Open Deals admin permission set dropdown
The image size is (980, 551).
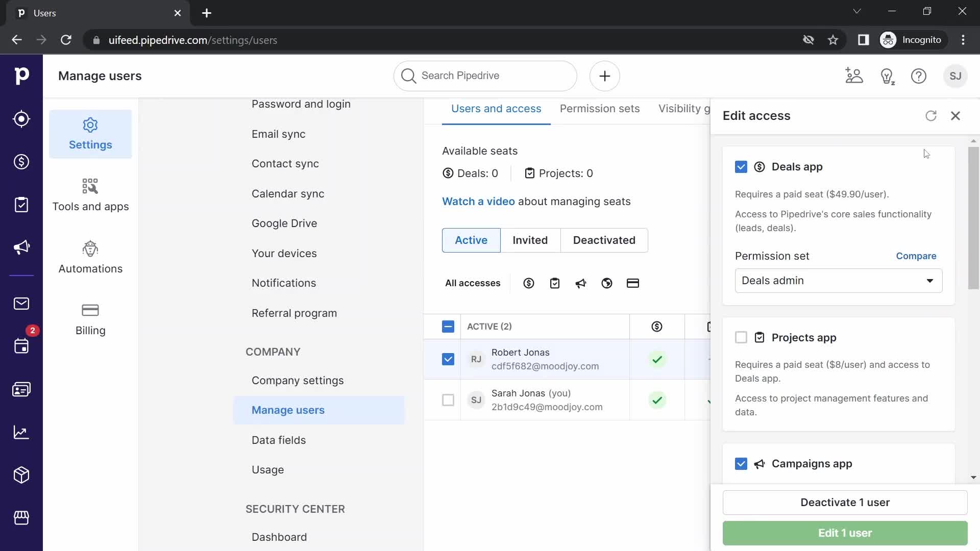point(839,281)
